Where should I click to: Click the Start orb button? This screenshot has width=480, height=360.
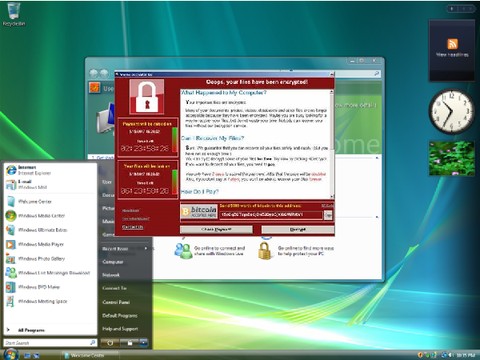coord(10,354)
